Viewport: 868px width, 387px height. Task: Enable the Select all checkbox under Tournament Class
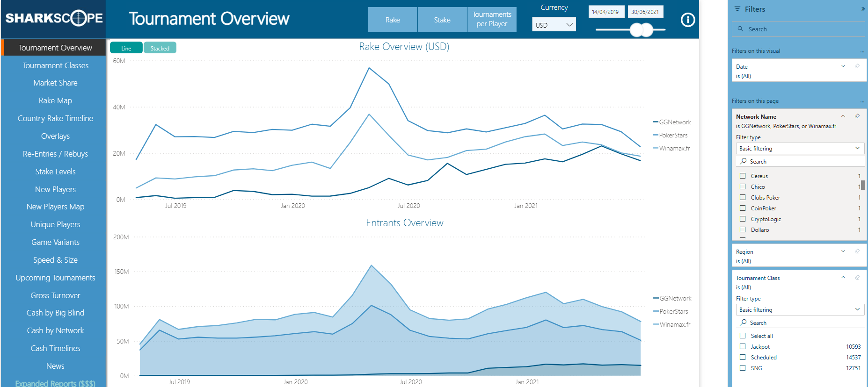point(743,336)
